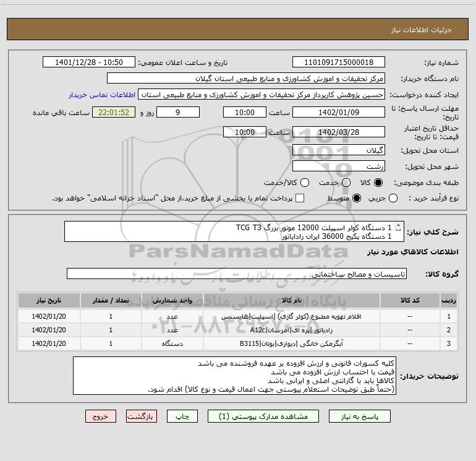476x461 pixels.
Task: Click the 'گروه کالا' field 'تاسیسات و مصالح ساختمانی'
Action: [x=237, y=274]
